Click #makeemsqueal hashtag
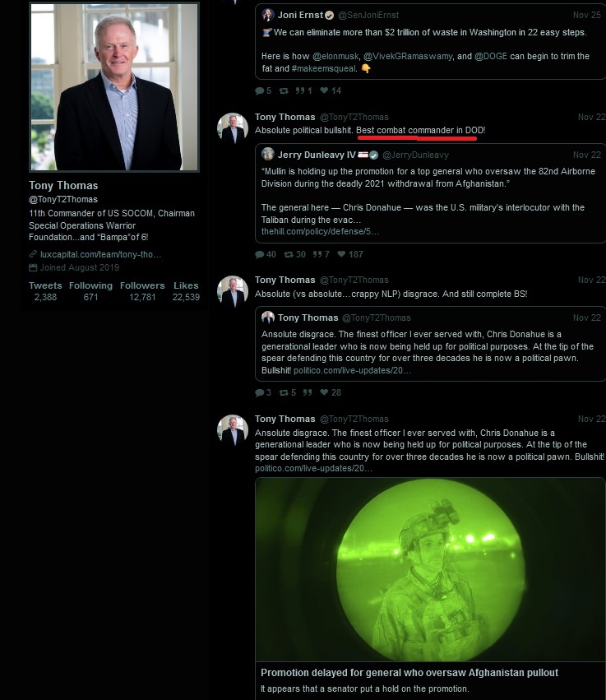Screen dimensions: 606x700 coord(324,69)
